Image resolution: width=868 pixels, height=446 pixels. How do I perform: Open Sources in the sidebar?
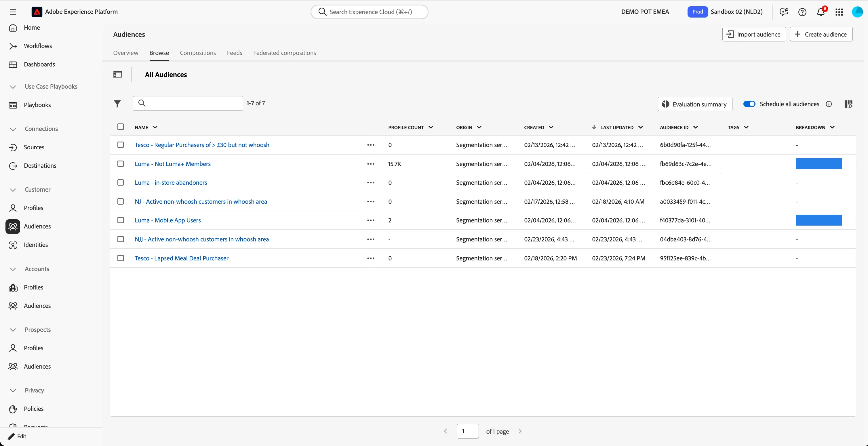click(x=34, y=147)
